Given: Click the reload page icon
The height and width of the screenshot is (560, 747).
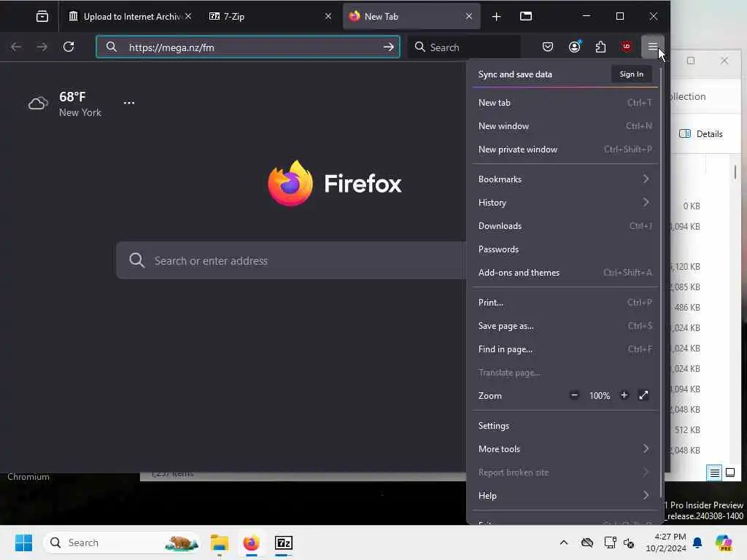Looking at the screenshot, I should tap(69, 47).
